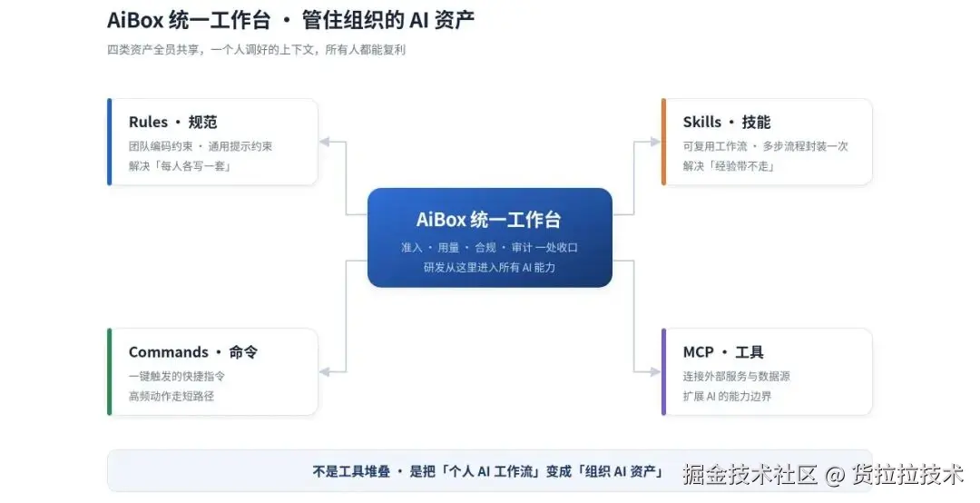Click the orange accent bar on Skills card

tap(663, 142)
